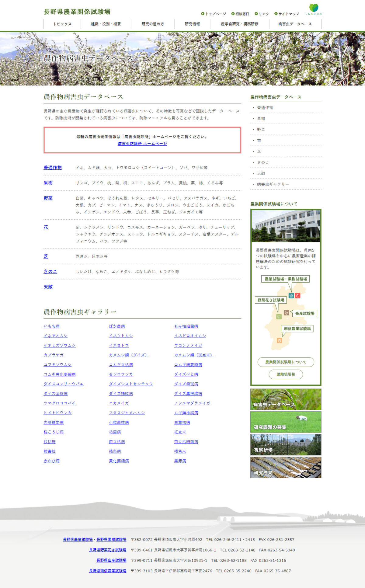Click the 病害虫データベース banner image

pyautogui.click(x=286, y=399)
